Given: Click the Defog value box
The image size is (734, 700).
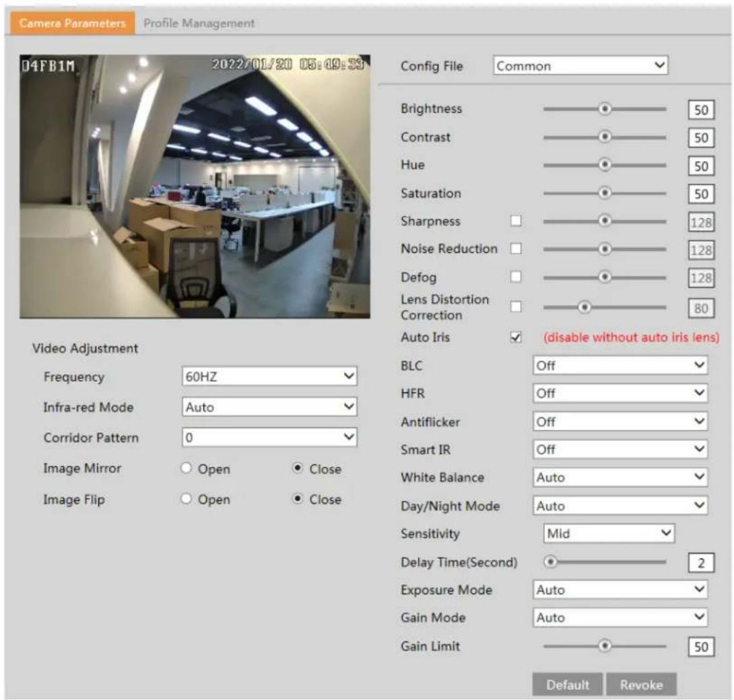Looking at the screenshot, I should (701, 278).
